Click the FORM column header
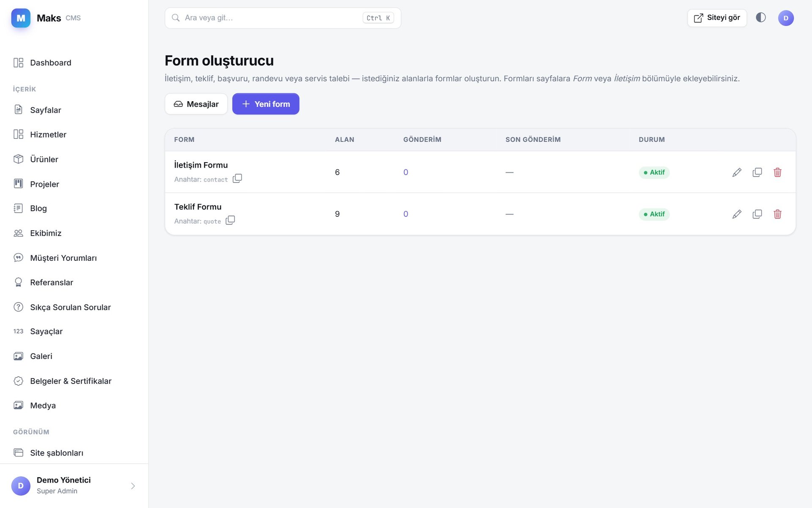Screen dimensions: 812x508 point(184,140)
